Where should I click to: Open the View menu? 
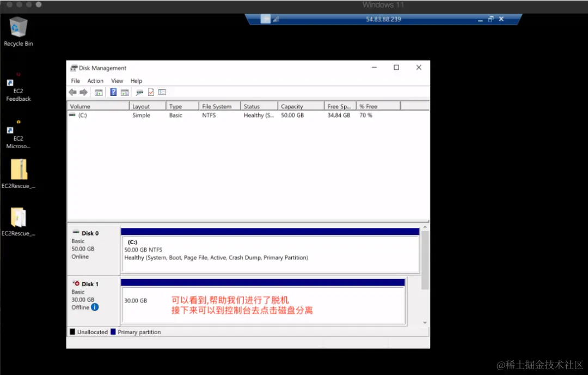pyautogui.click(x=117, y=81)
